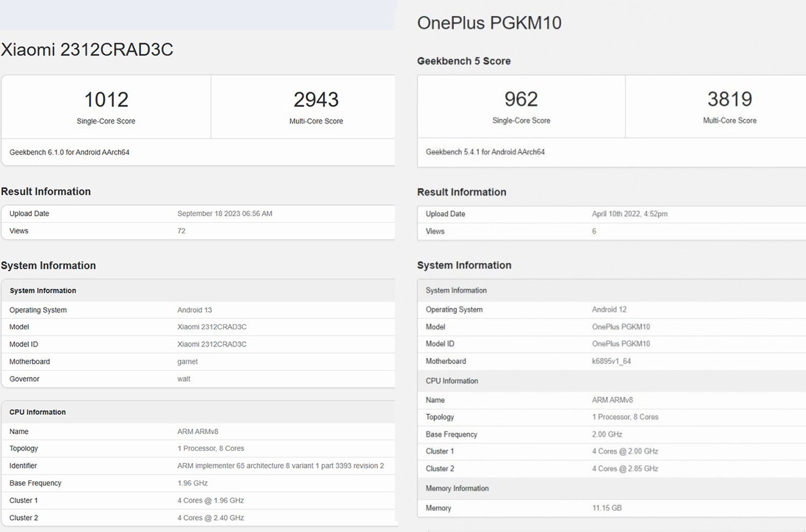806x532 pixels.
Task: Click the 'Xiaomi 2312CRAD3C' page title
Action: click(x=87, y=49)
